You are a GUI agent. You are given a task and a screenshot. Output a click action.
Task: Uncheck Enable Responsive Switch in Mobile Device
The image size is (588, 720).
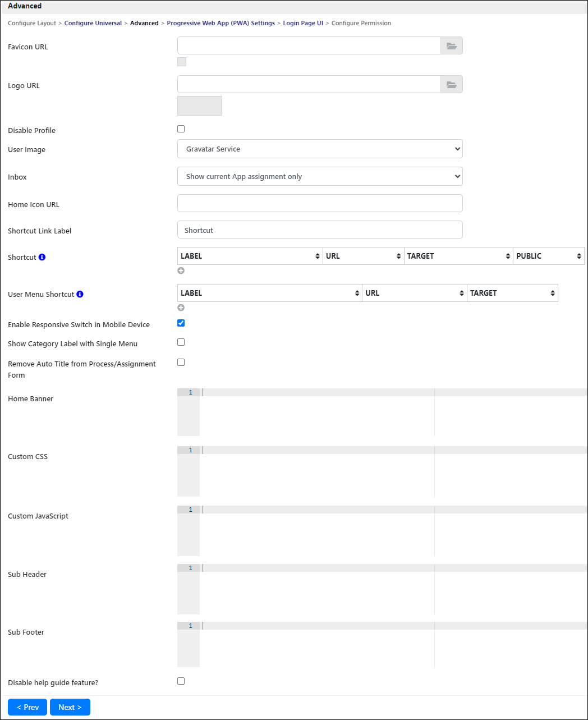[x=181, y=323]
